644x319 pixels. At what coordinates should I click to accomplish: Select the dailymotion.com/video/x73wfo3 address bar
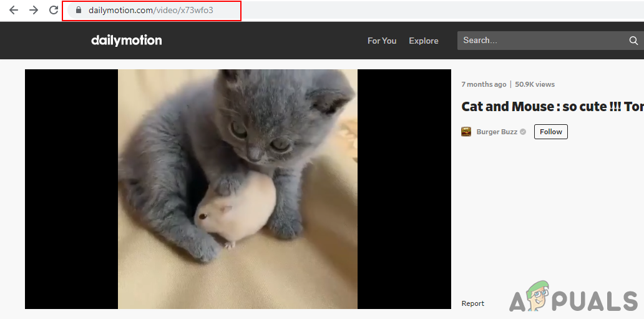(x=151, y=10)
